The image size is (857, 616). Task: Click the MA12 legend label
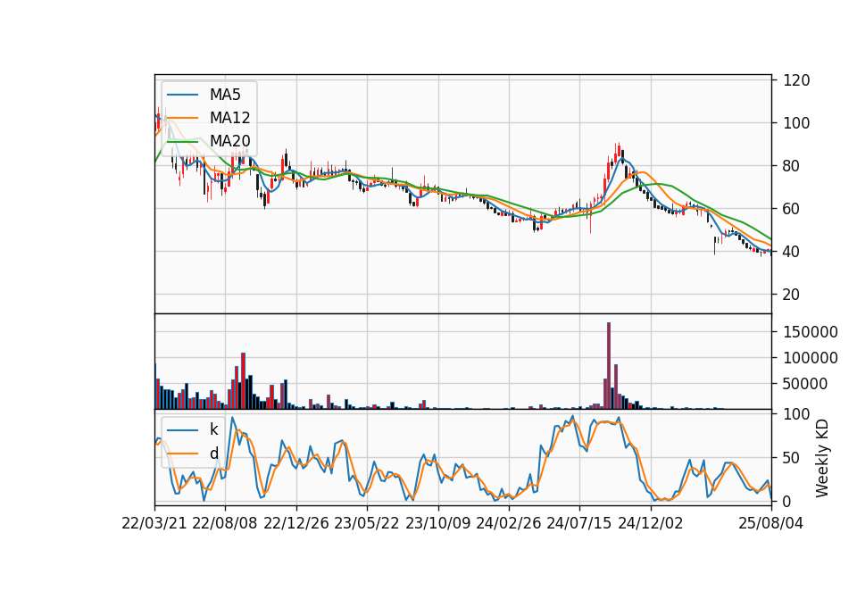229,118
